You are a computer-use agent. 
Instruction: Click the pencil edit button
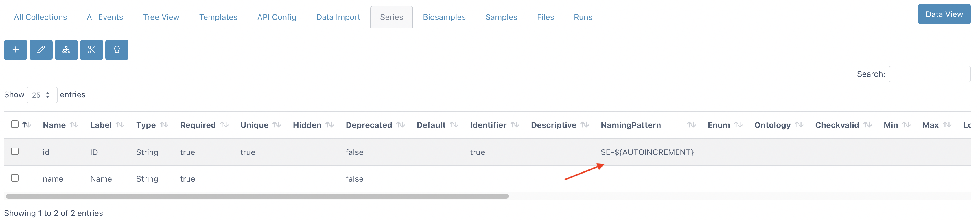[x=41, y=50]
